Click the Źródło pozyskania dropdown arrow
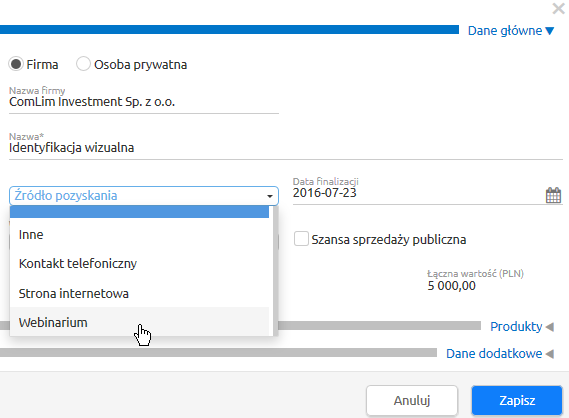569x418 pixels. [x=270, y=196]
